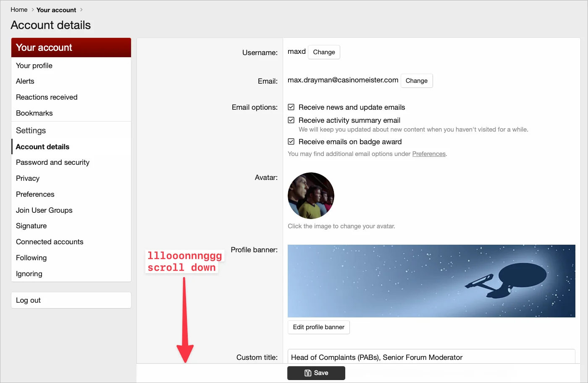Viewport: 588px width, 383px height.
Task: Click the Edit profile banner button
Action: pyautogui.click(x=319, y=327)
